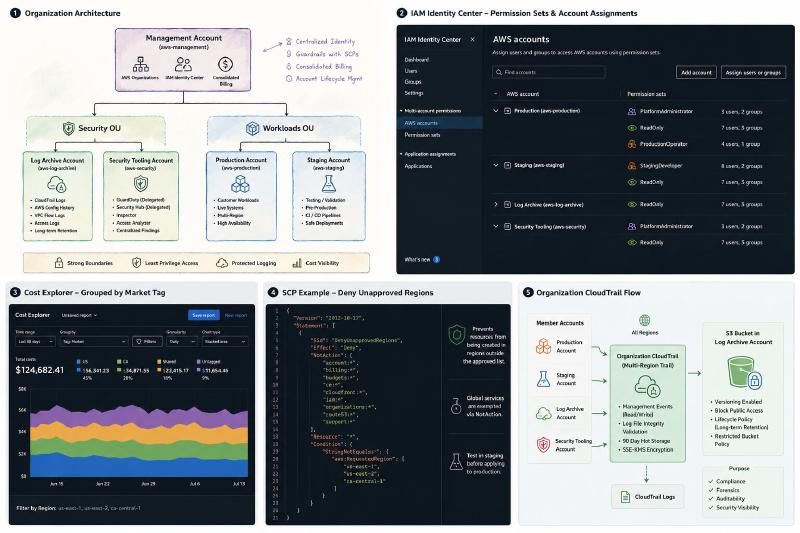Close the IAM Identity Center navigation panel
This screenshot has width=800, height=533.
point(472,39)
